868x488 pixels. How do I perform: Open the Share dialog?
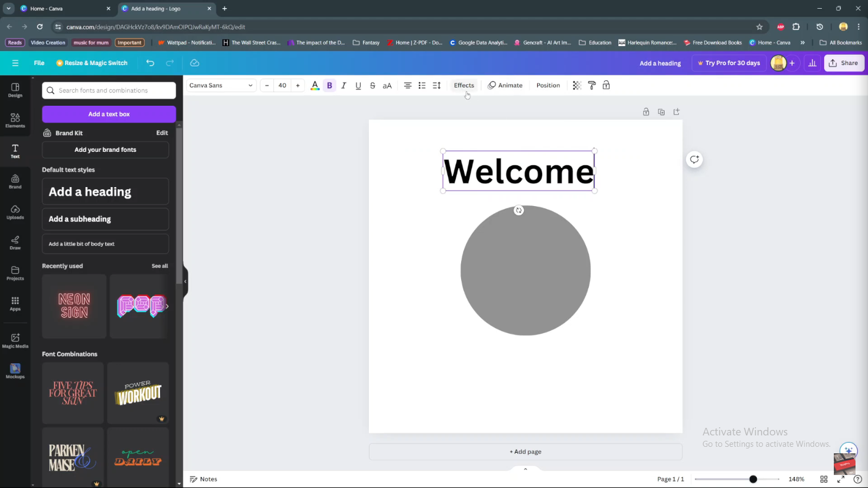844,63
